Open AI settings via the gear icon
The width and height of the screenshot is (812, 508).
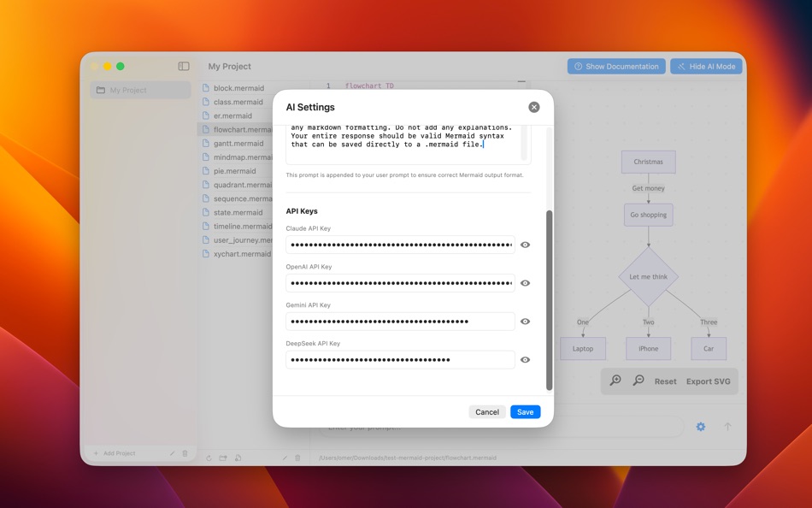point(700,426)
